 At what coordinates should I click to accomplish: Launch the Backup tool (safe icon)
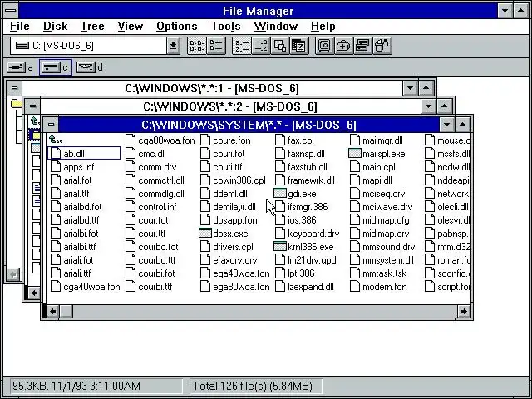click(x=325, y=46)
